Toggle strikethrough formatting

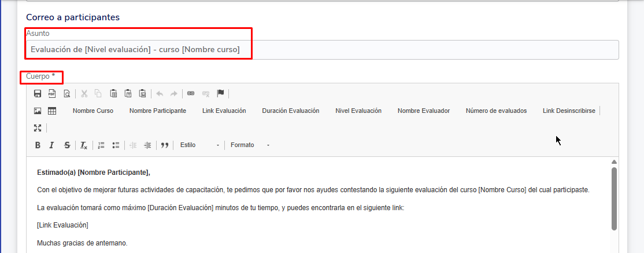pyautogui.click(x=67, y=145)
